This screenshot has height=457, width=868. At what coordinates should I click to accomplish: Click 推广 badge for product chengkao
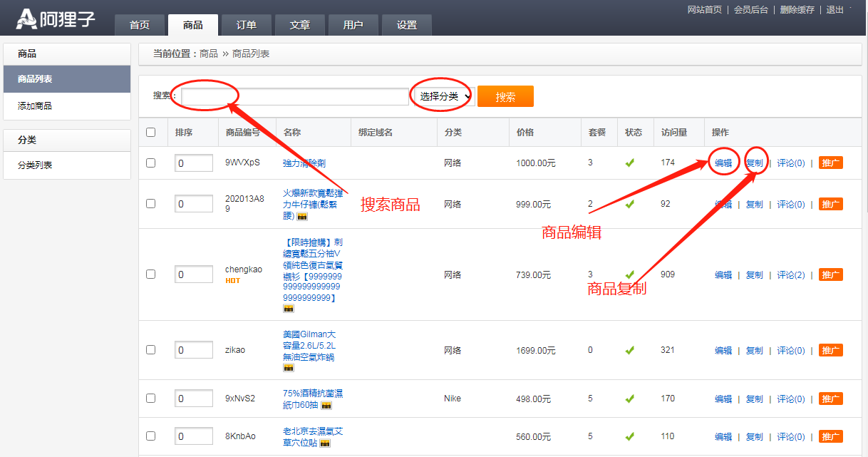click(x=830, y=275)
